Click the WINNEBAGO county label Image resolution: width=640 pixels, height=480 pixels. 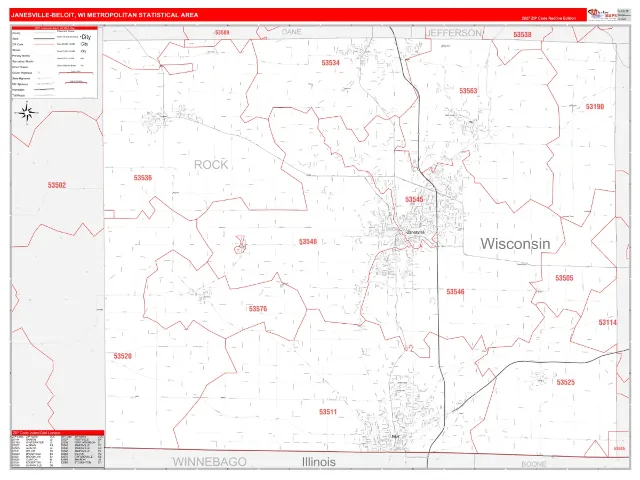209,462
